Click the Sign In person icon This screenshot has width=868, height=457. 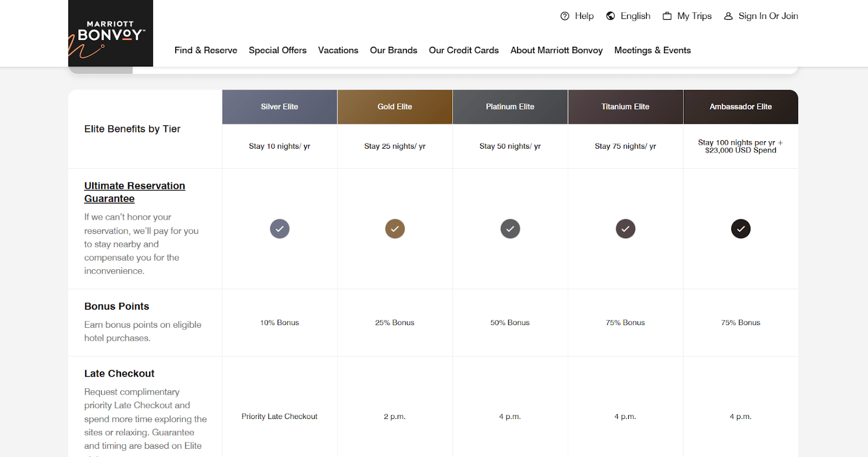tap(729, 16)
